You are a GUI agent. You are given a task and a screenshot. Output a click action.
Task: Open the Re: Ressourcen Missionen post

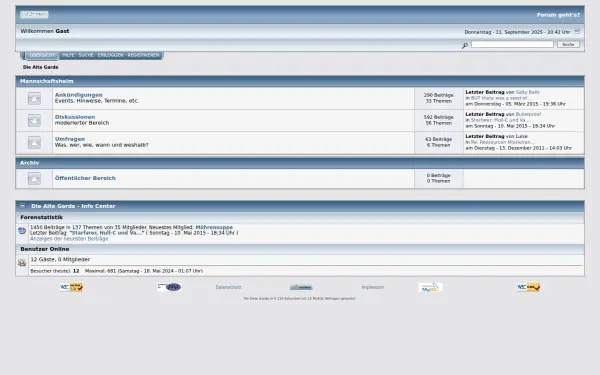pos(502,142)
